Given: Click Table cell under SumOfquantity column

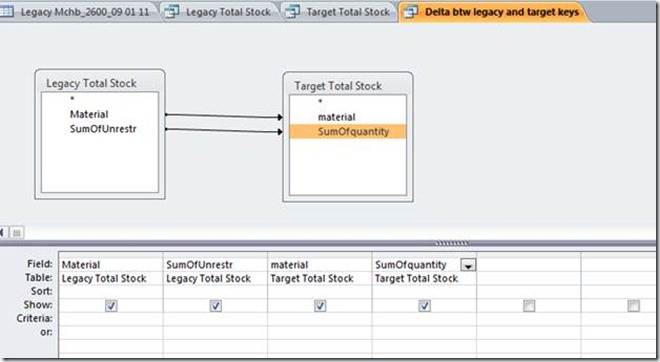Looking at the screenshot, I should (424, 278).
